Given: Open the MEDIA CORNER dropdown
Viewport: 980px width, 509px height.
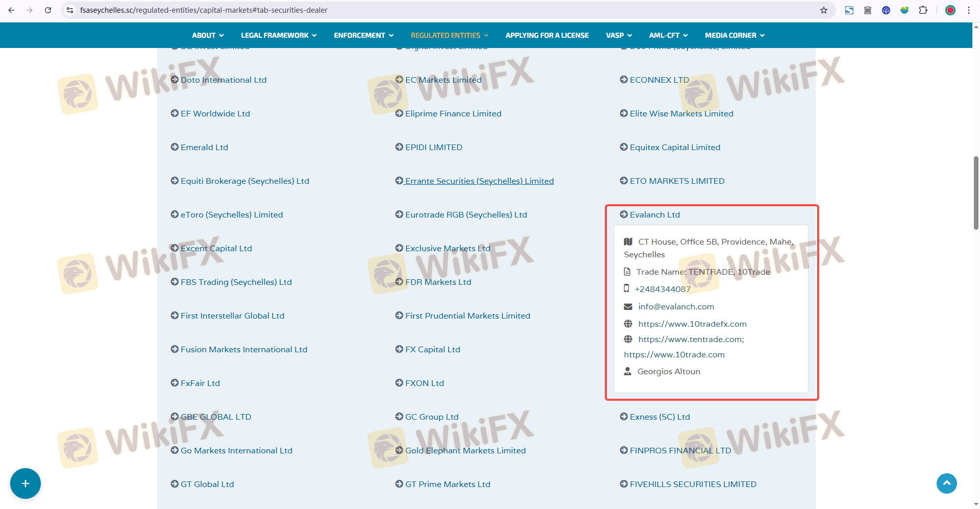Looking at the screenshot, I should pos(734,35).
